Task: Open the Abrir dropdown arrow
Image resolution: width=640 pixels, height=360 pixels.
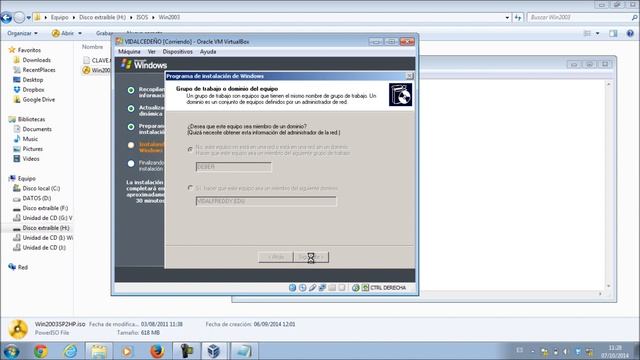Action: point(80,33)
